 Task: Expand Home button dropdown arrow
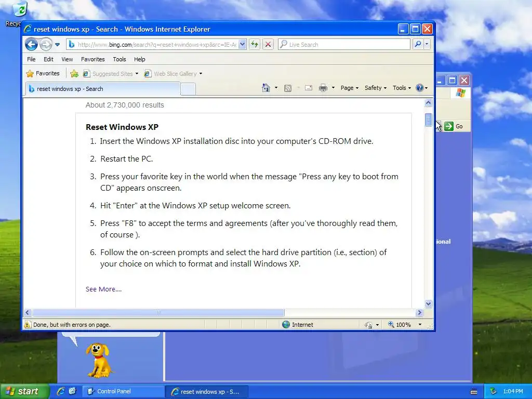pyautogui.click(x=276, y=88)
